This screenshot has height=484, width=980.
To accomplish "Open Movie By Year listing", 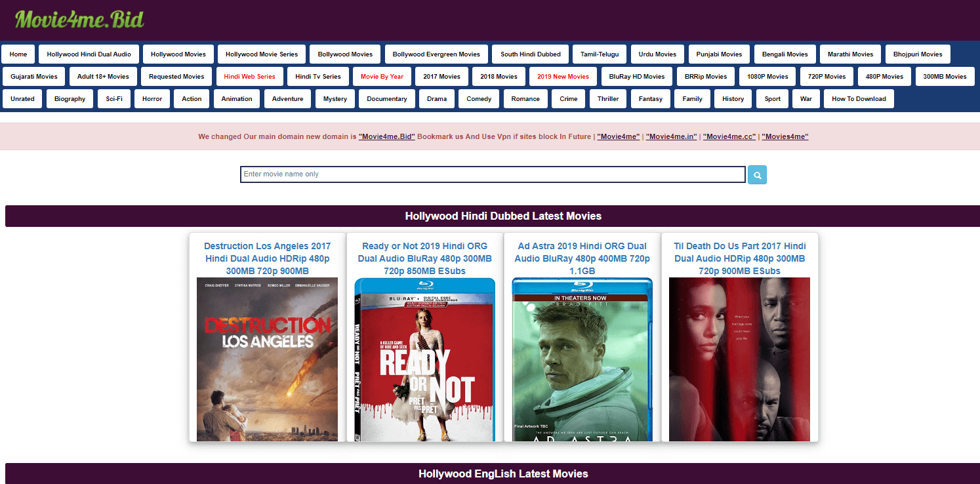I will [382, 77].
